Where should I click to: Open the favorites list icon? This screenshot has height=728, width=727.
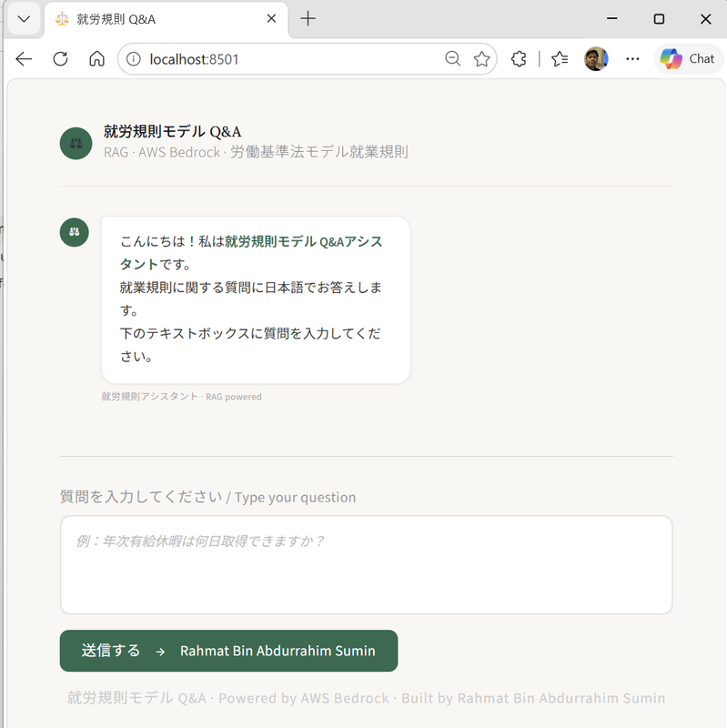click(560, 59)
